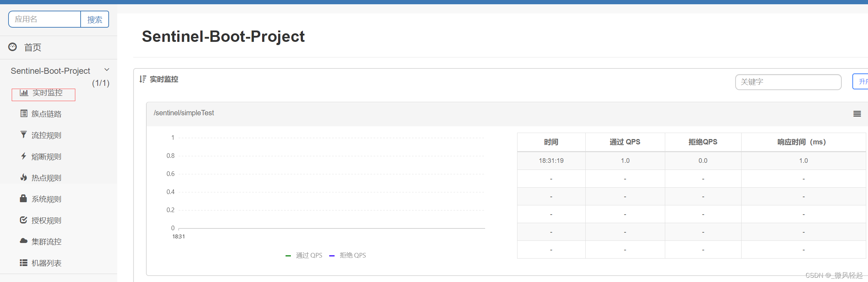Screen dimensions: 868x282
Task: Click the lock icon for 系统规则
Action: click(23, 198)
